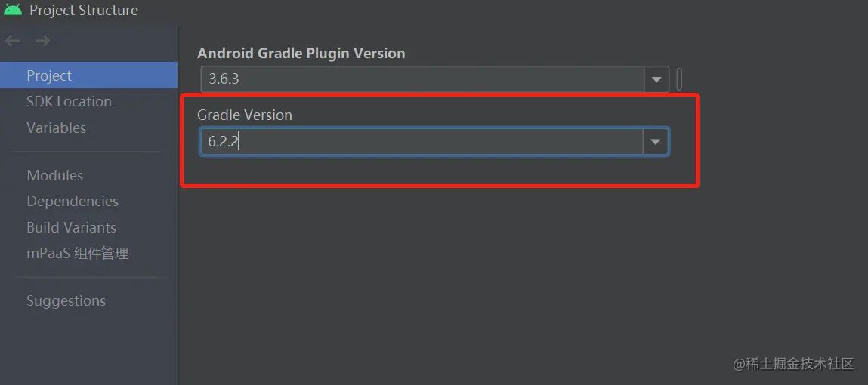Image resolution: width=868 pixels, height=385 pixels.
Task: Open mPaaS 组件管理 in the sidebar
Action: click(x=77, y=253)
